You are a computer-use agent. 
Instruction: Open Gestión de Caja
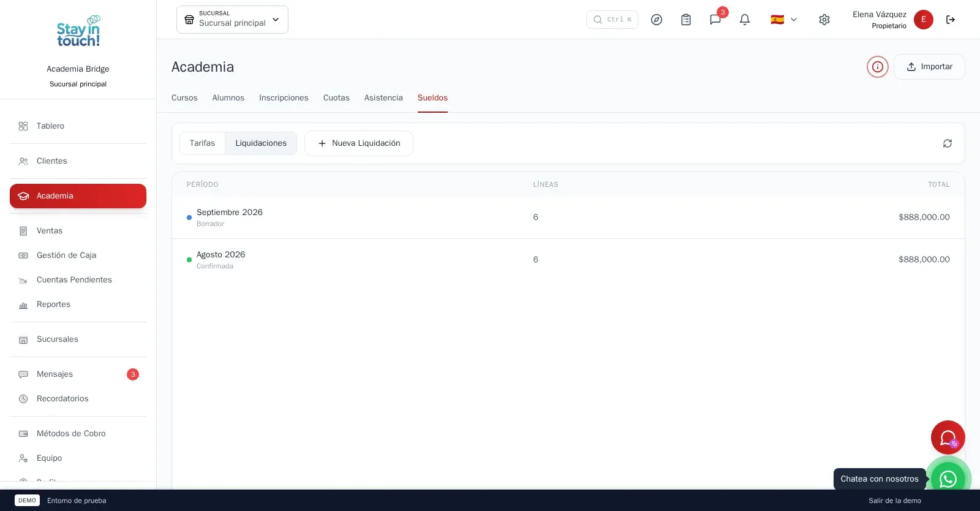point(78,255)
